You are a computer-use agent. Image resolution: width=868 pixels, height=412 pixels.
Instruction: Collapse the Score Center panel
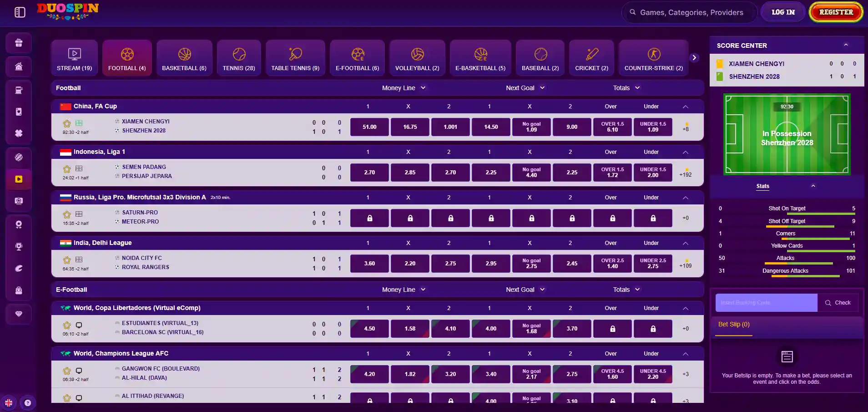coord(846,45)
